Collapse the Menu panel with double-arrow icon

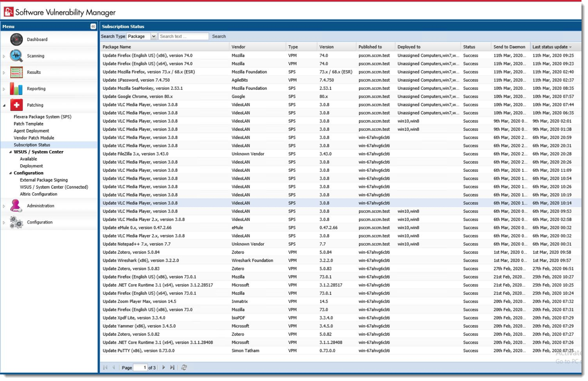tap(93, 26)
